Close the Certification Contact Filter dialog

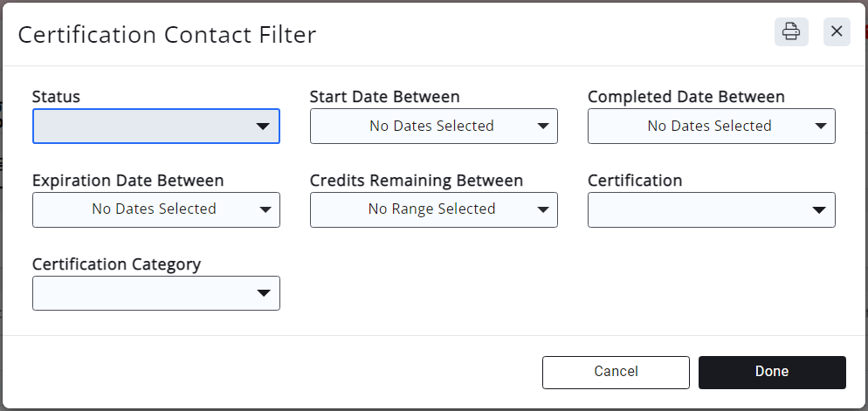(837, 31)
